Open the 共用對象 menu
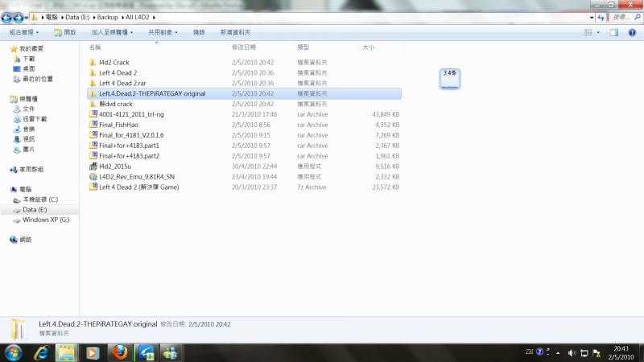This screenshot has width=644, height=362. [163, 32]
